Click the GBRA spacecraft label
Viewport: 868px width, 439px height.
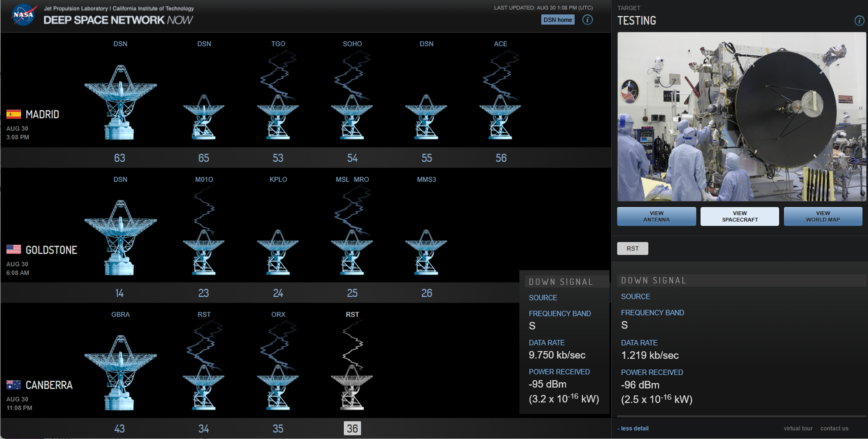click(x=120, y=314)
